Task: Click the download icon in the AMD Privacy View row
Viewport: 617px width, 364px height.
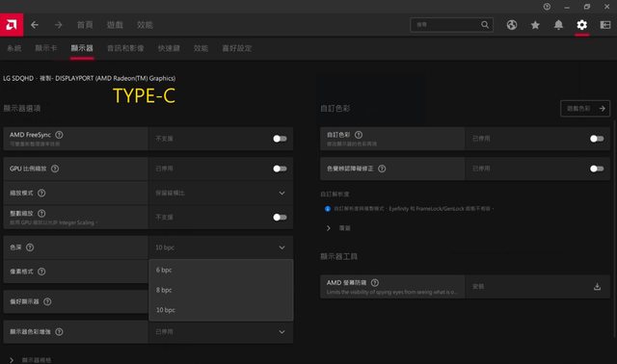Action: click(597, 287)
